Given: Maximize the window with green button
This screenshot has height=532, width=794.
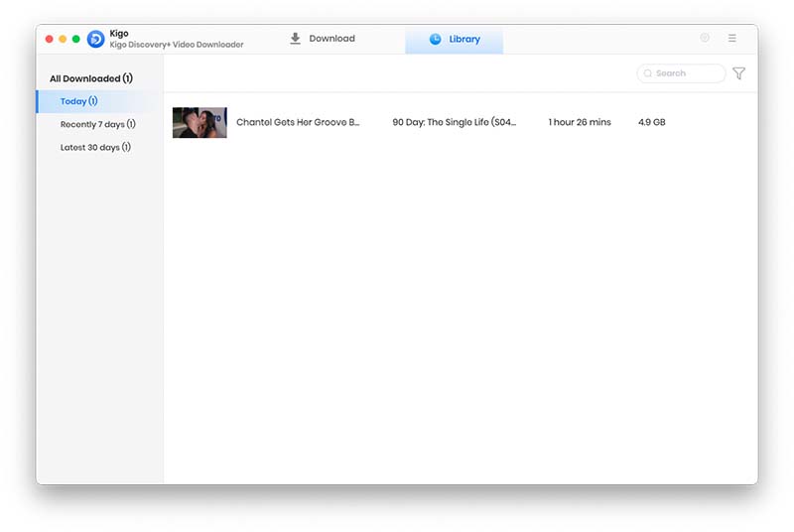Looking at the screenshot, I should 76,39.
